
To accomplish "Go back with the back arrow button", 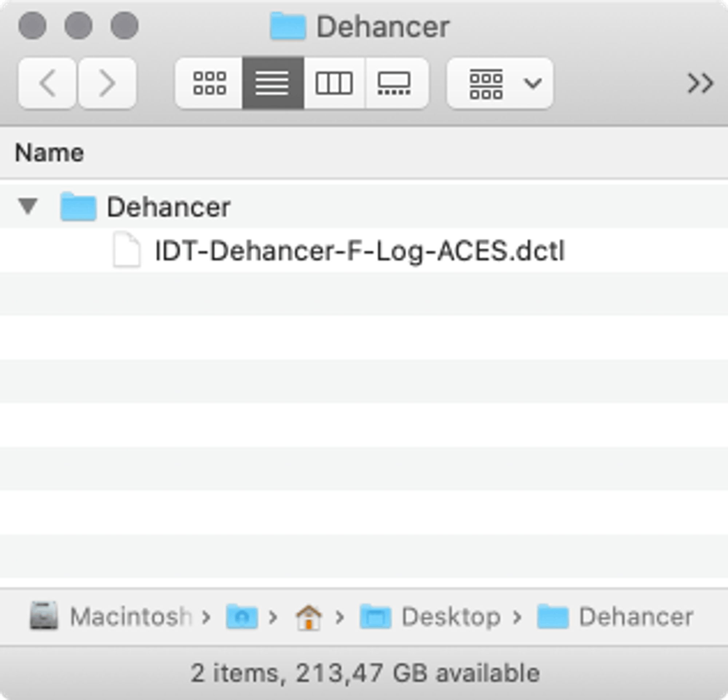I will pos(47,83).
